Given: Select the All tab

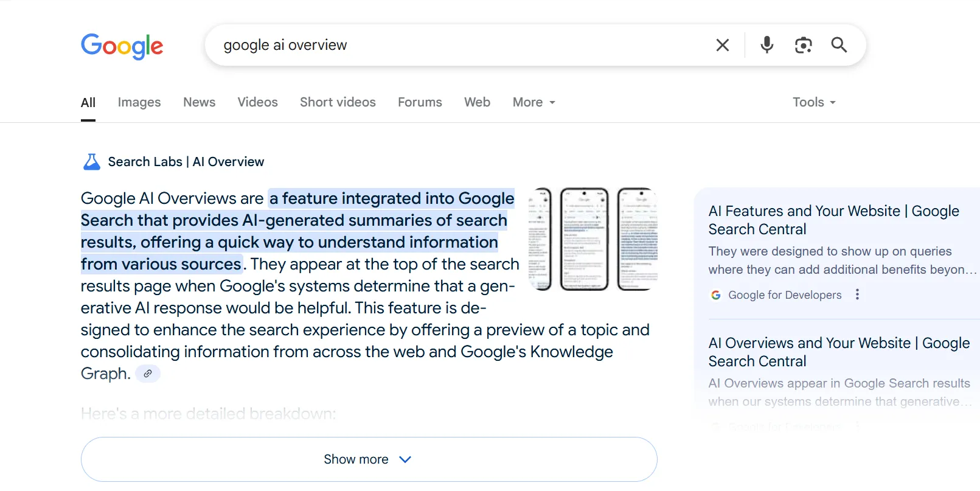Looking at the screenshot, I should coord(88,102).
